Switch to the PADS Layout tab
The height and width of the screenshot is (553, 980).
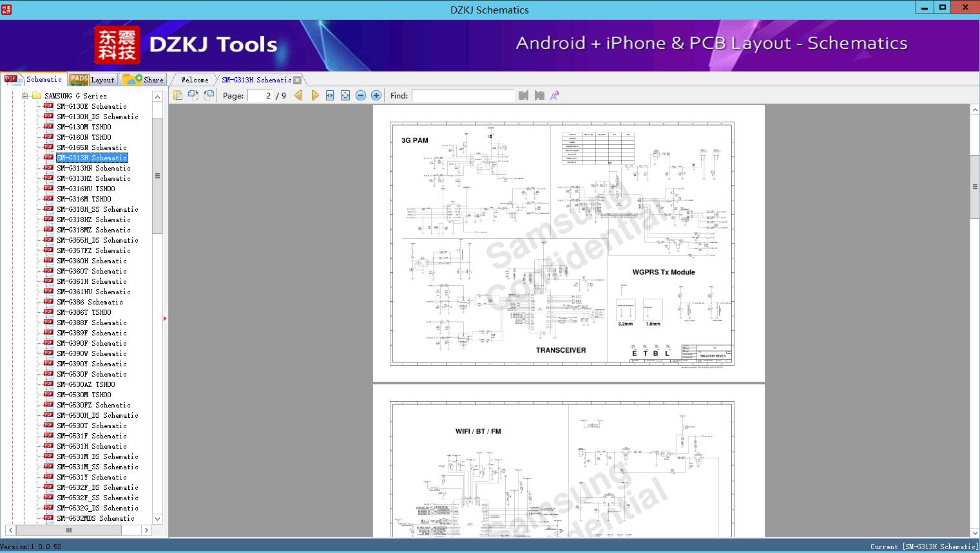point(92,80)
